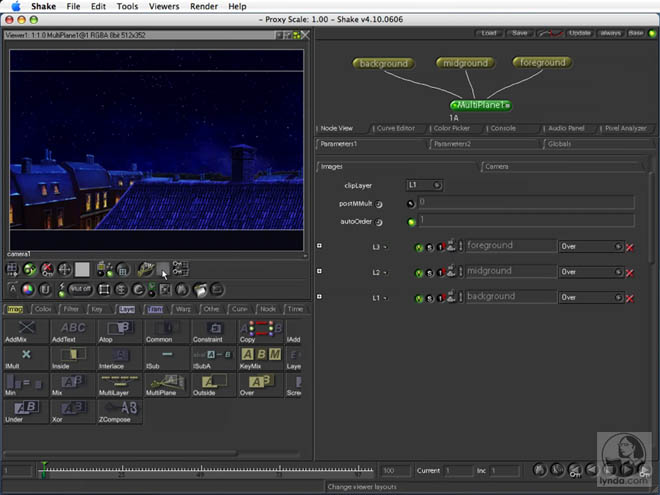Open the Tools menu

(x=127, y=6)
